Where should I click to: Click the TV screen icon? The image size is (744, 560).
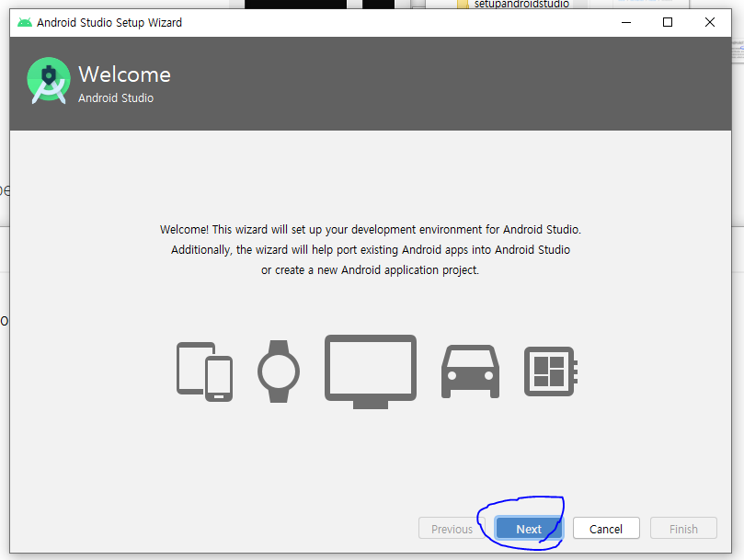[x=371, y=371]
